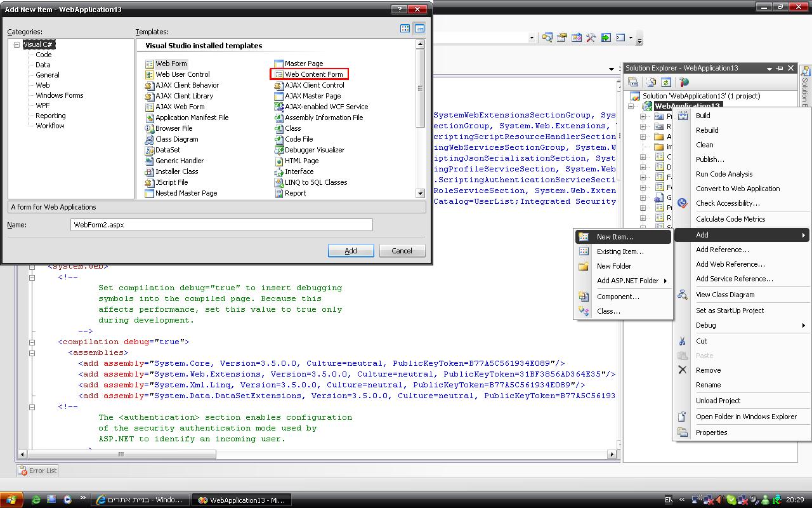The height and width of the screenshot is (508, 812).
Task: Click Show All Files icon in Solution Explorer
Action: click(651, 83)
